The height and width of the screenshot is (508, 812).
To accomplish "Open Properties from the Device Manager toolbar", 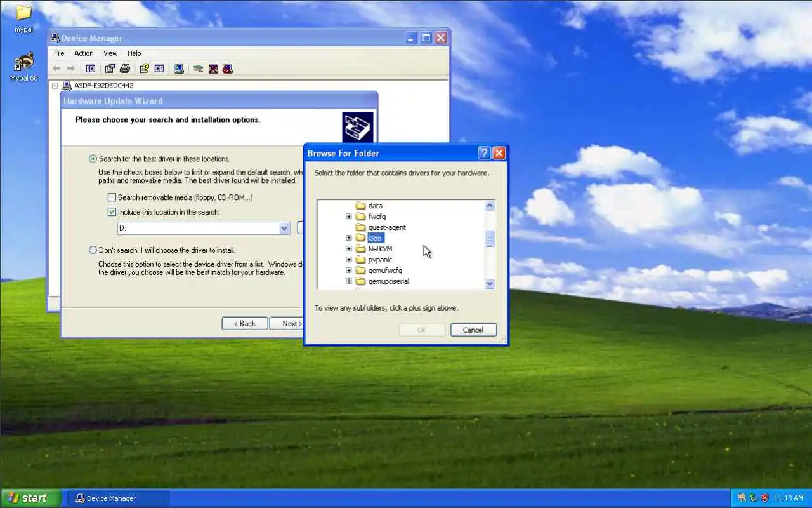I will click(x=110, y=69).
